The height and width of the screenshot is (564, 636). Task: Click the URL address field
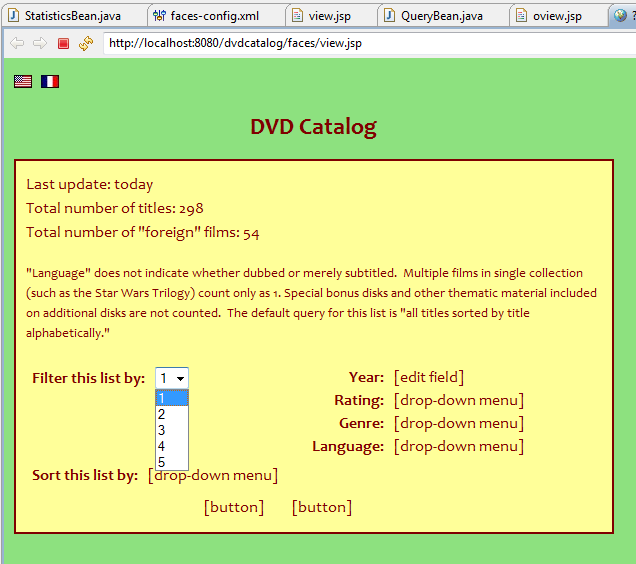[x=370, y=43]
